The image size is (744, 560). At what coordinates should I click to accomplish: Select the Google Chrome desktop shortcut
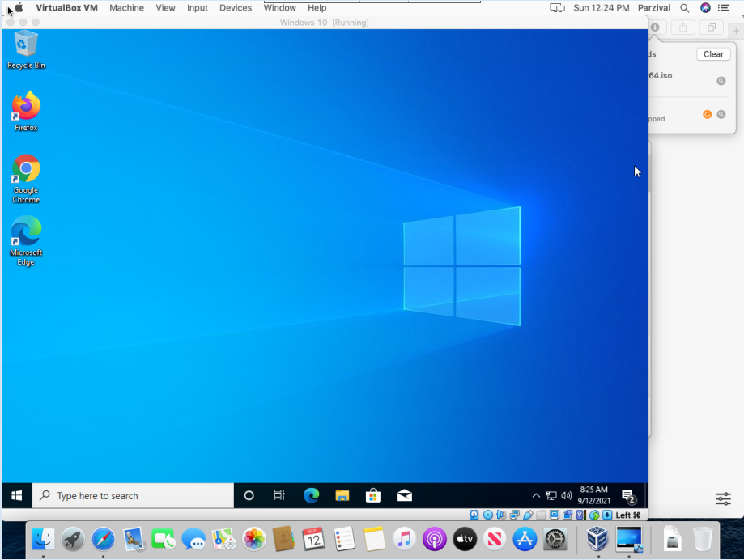(26, 179)
